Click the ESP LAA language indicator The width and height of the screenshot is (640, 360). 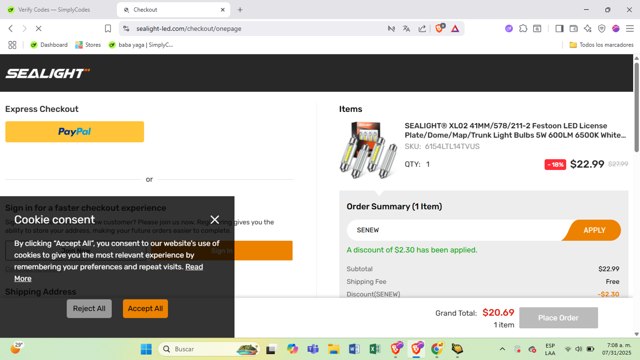[550, 349]
